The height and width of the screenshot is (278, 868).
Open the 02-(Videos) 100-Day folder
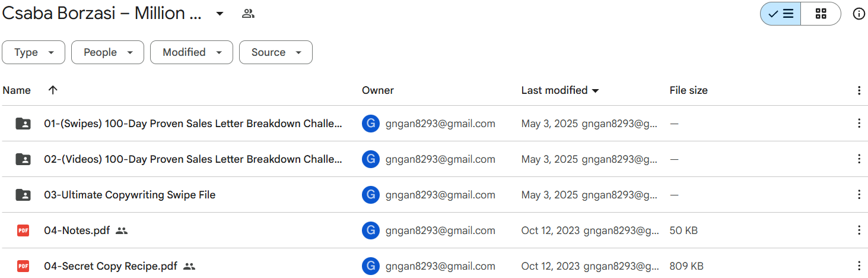coord(193,159)
